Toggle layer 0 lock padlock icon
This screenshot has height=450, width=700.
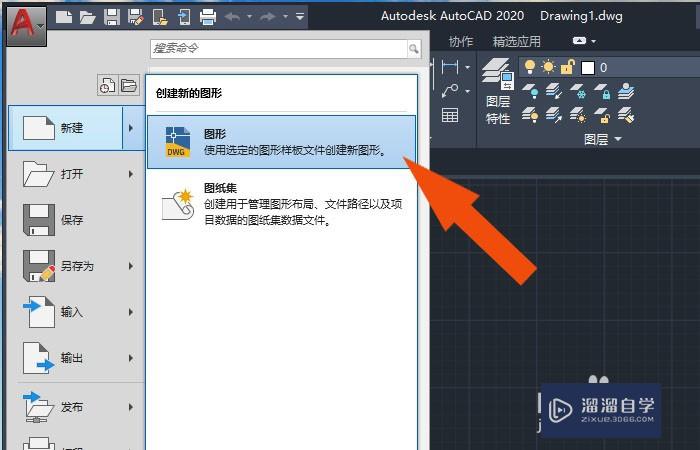click(x=568, y=67)
